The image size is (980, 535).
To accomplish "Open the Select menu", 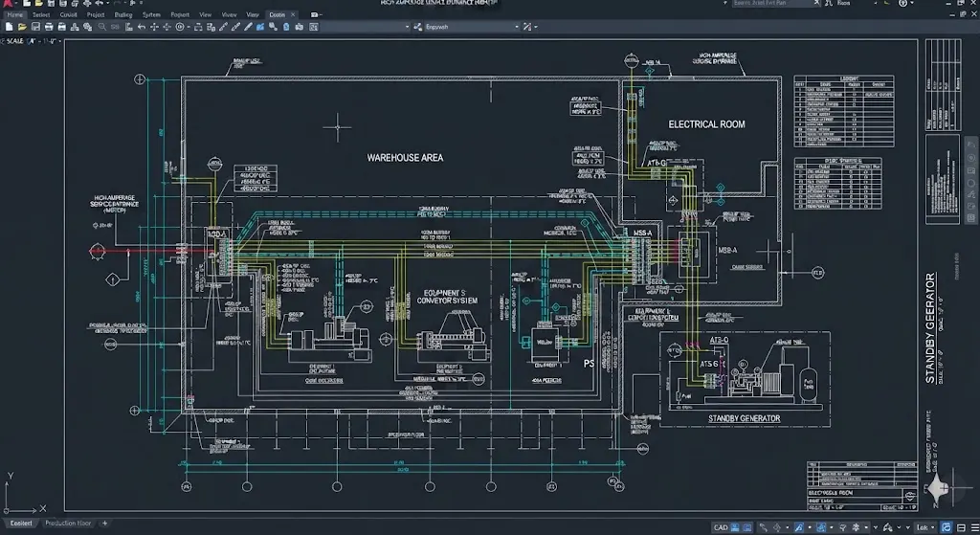I will tap(41, 14).
